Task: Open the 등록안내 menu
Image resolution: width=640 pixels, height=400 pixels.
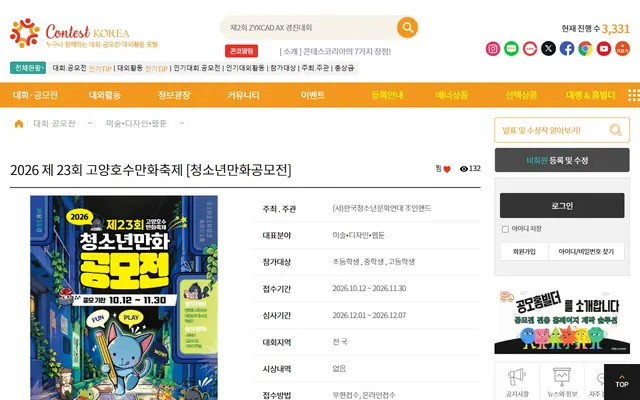Action: [x=387, y=95]
